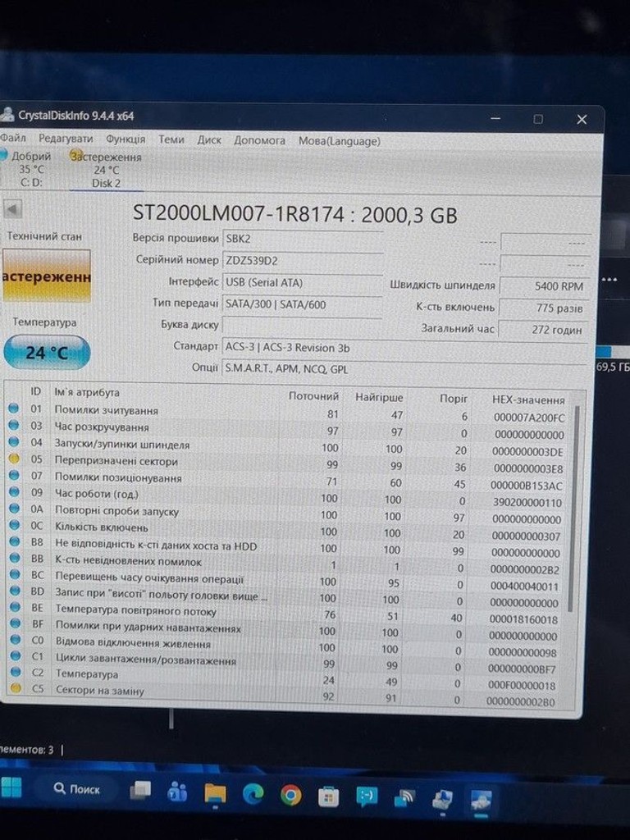Click the Поріг column header
Image resolution: width=630 pixels, height=840 pixels.
tap(453, 399)
